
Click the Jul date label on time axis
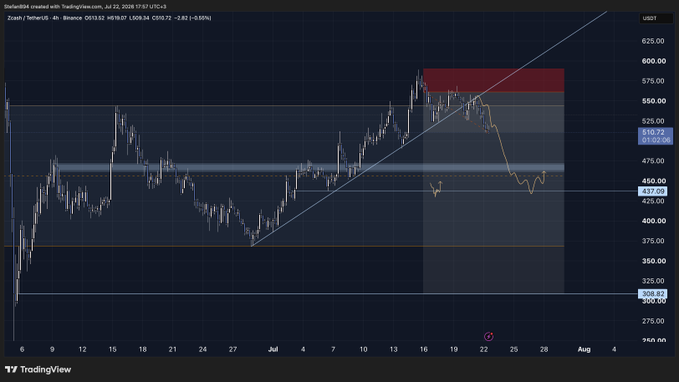(273, 349)
